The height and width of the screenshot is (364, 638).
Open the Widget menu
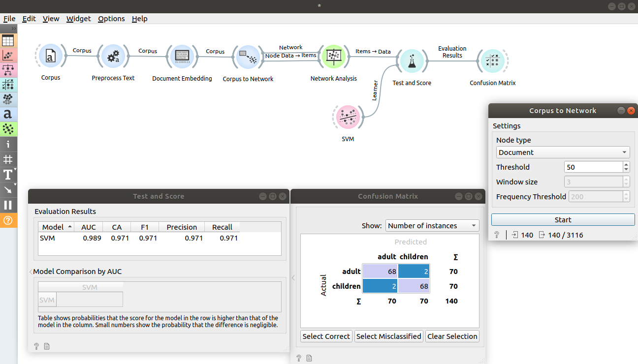click(x=78, y=19)
